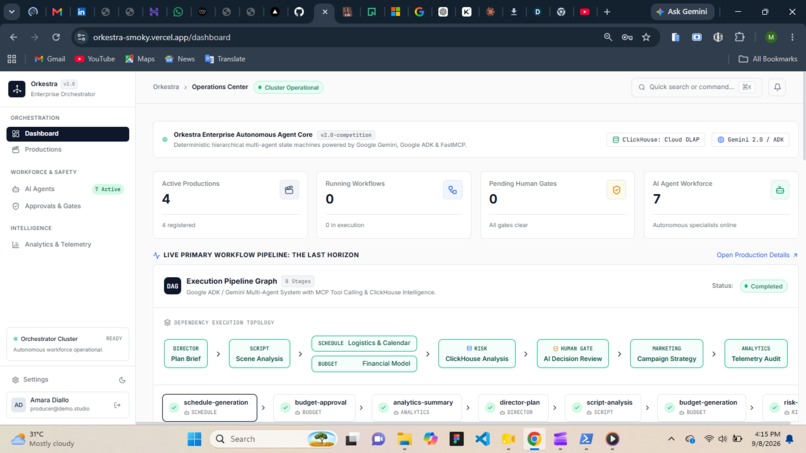Image resolution: width=806 pixels, height=453 pixels.
Task: Select the Risk ClickHouse Analysis node
Action: (x=477, y=354)
